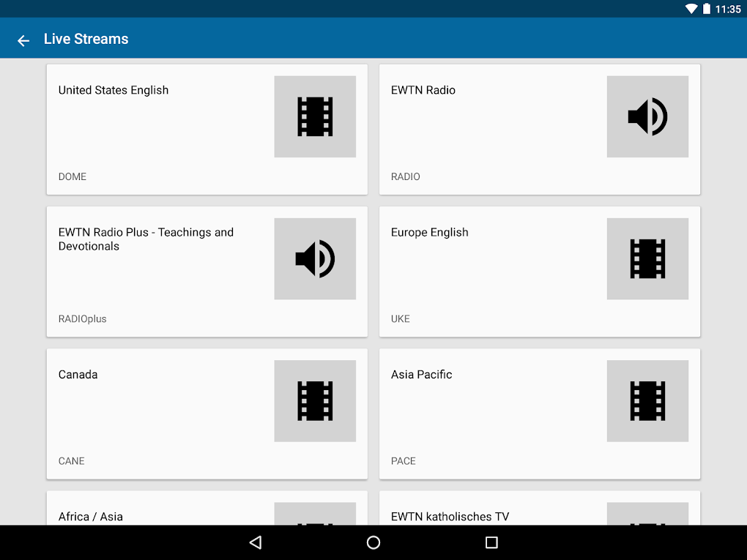Click the Wi-Fi icon in the status bar

click(x=691, y=9)
